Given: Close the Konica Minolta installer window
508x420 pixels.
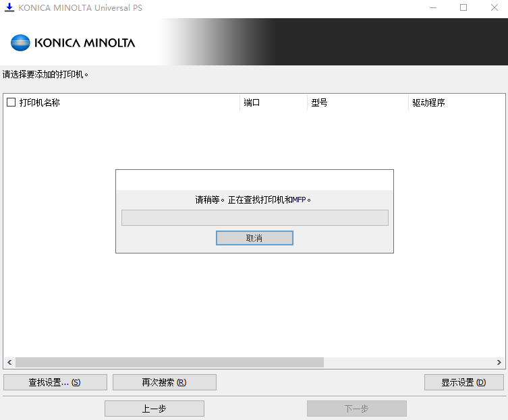Looking at the screenshot, I should [x=493, y=7].
